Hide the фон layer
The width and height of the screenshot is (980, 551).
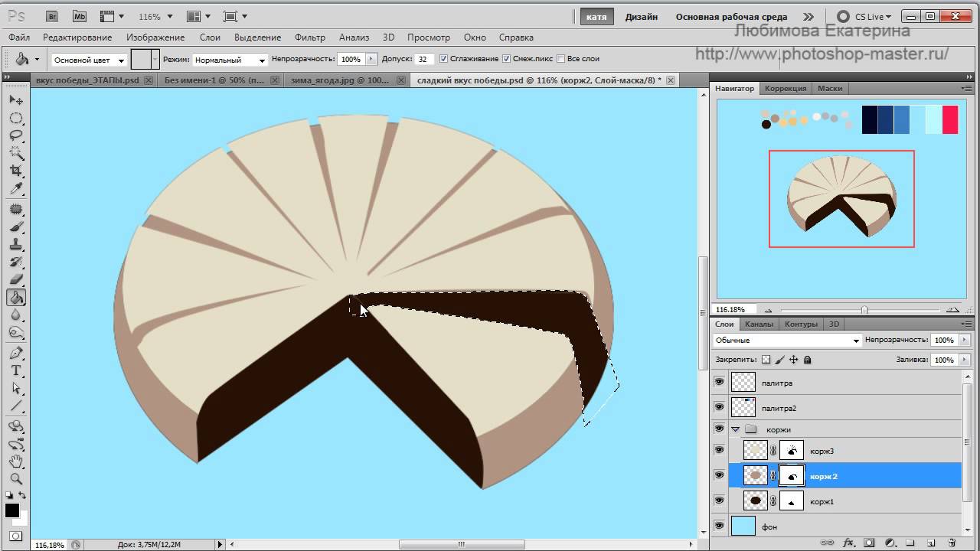(719, 526)
